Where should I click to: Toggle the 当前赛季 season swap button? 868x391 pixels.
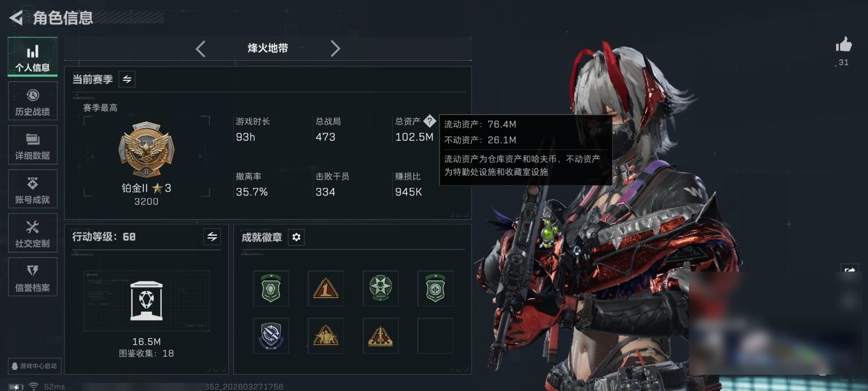pos(127,79)
